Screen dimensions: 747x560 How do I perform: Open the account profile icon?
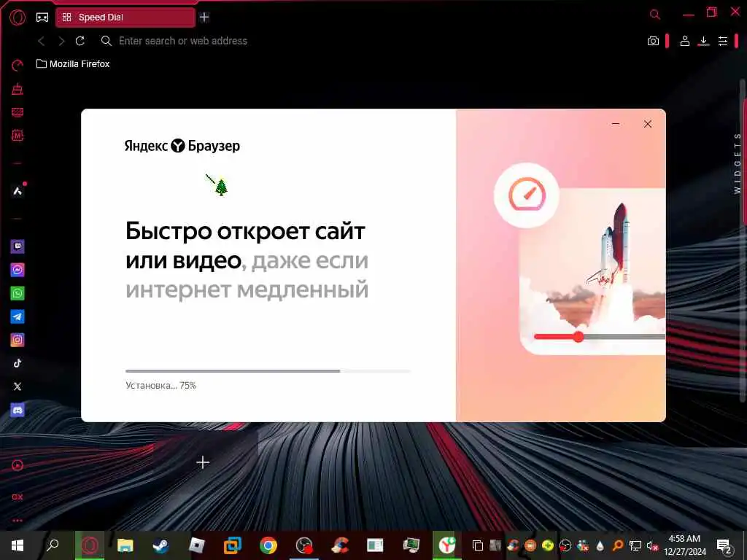pos(684,41)
